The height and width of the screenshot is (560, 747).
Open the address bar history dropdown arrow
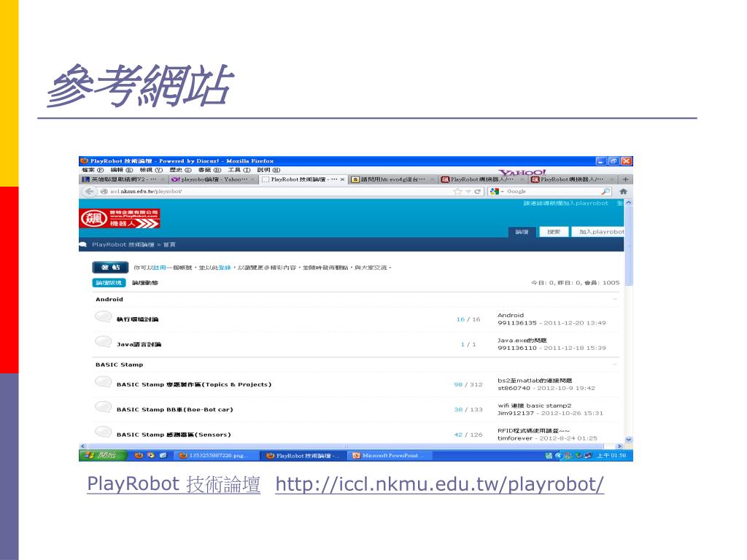tap(468, 192)
